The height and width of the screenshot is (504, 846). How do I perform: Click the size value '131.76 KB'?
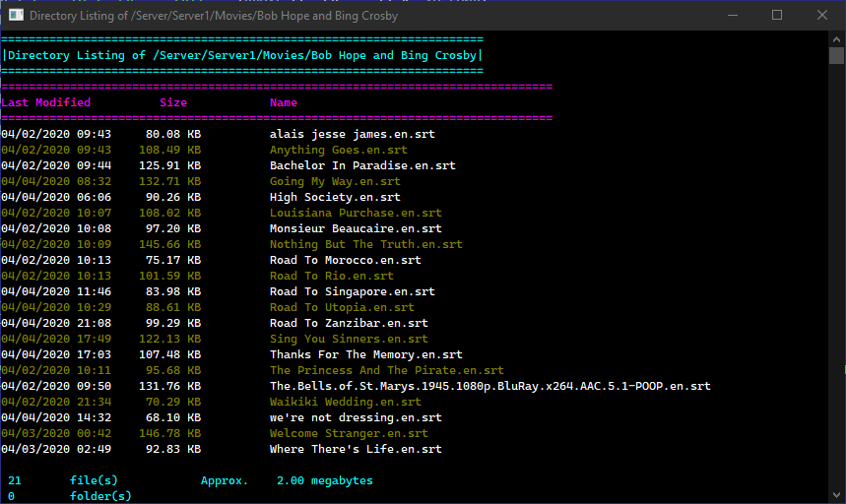coord(170,386)
